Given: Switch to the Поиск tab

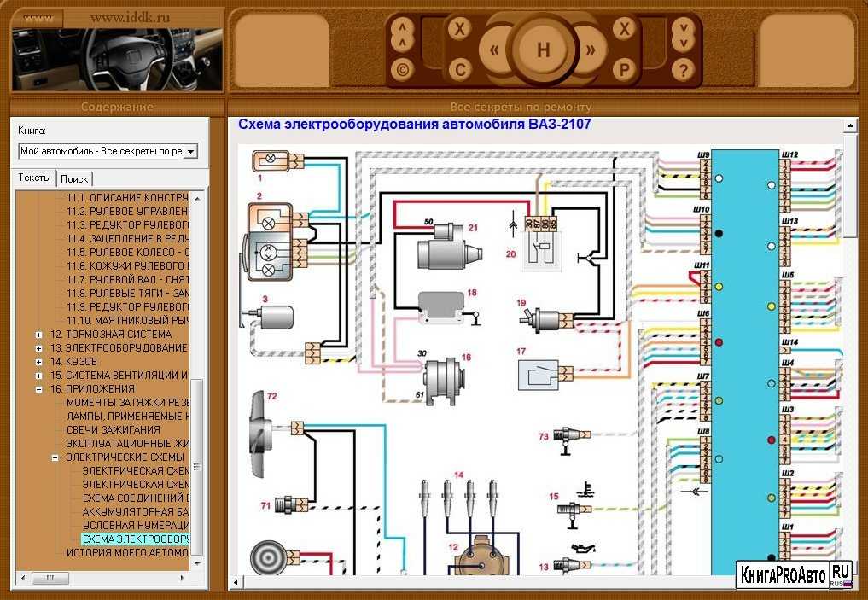Looking at the screenshot, I should click(x=74, y=178).
